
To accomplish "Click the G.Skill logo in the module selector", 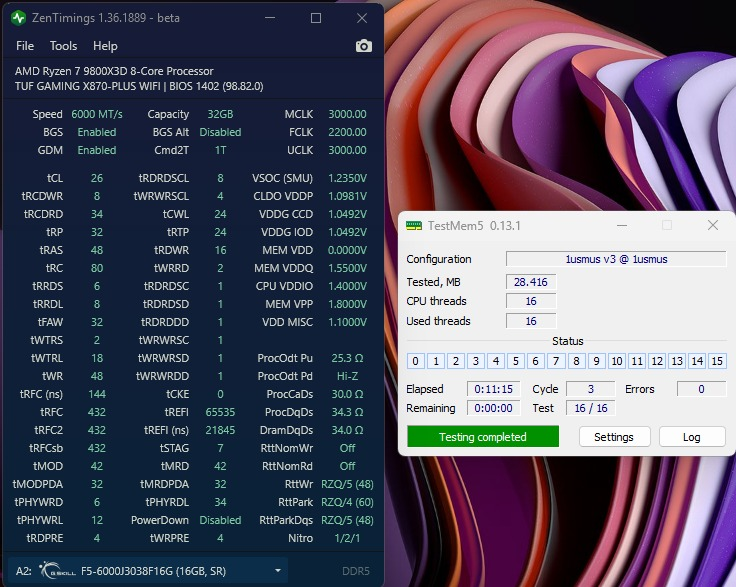I will 56,571.
